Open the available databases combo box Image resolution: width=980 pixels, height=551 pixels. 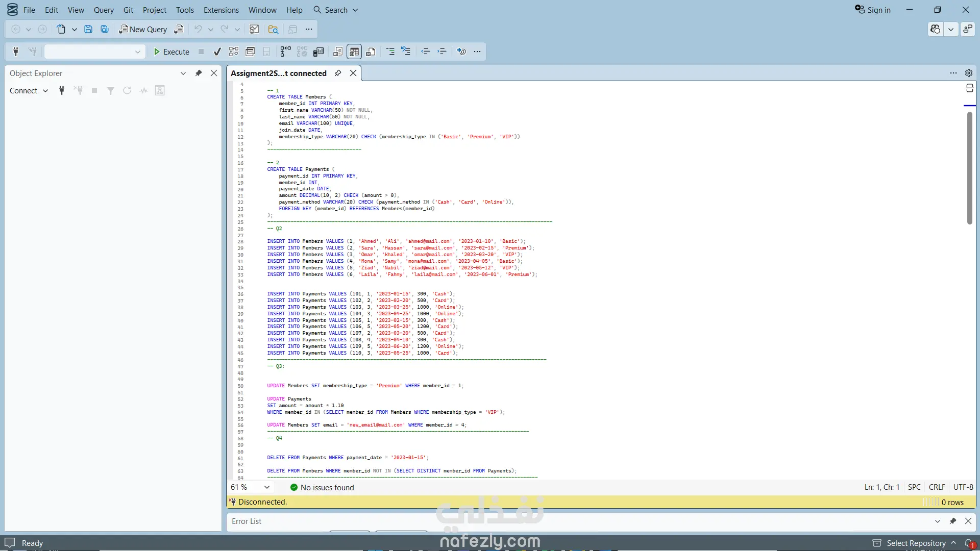tap(94, 52)
